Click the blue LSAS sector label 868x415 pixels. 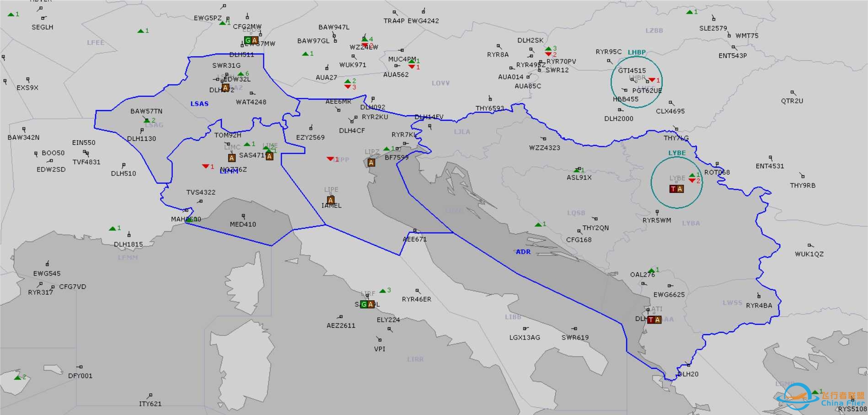pyautogui.click(x=199, y=104)
